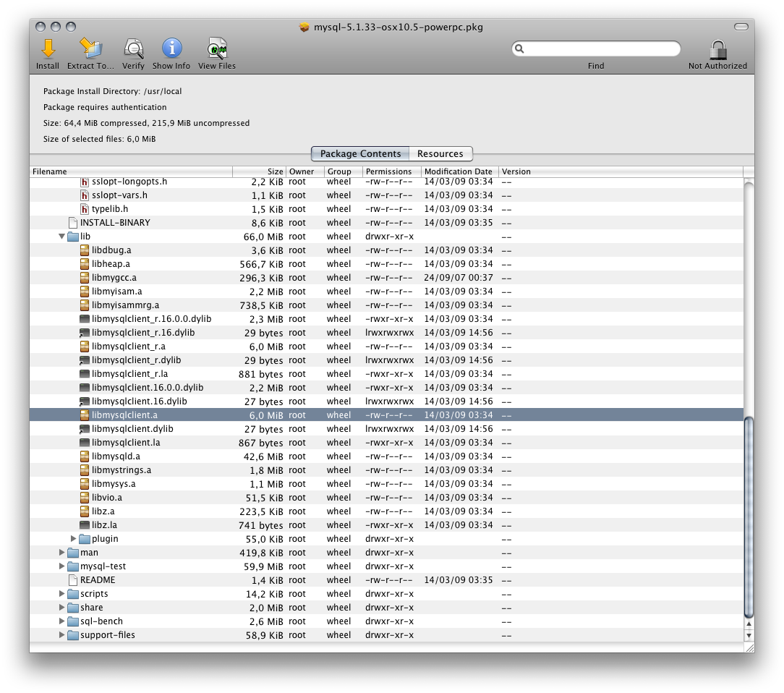Click the vertical scrollbar thumb

[x=749, y=517]
